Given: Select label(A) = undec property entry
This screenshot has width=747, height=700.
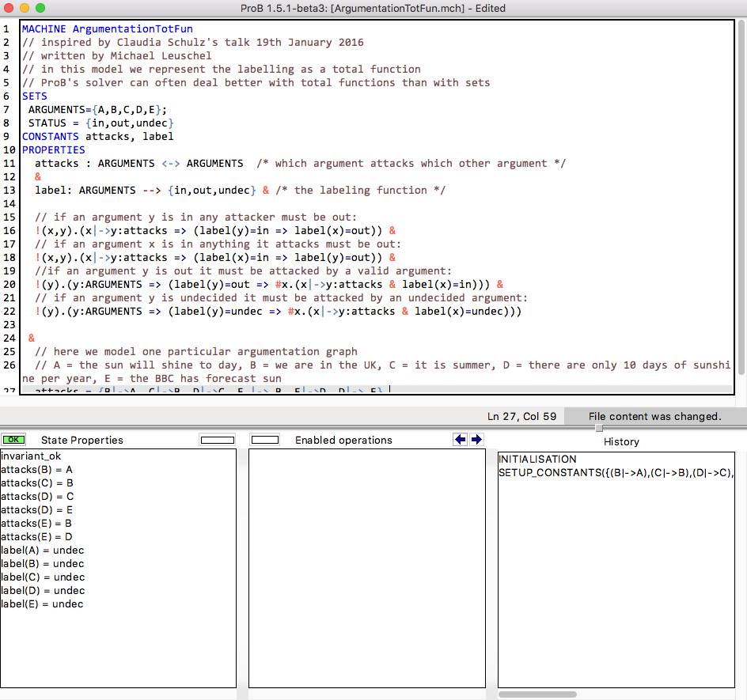Looking at the screenshot, I should [43, 551].
